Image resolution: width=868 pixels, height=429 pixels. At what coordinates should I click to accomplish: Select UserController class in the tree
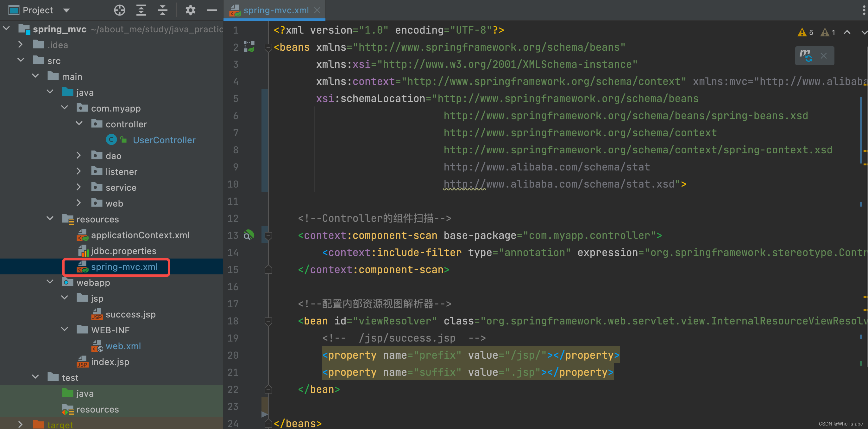(x=164, y=140)
